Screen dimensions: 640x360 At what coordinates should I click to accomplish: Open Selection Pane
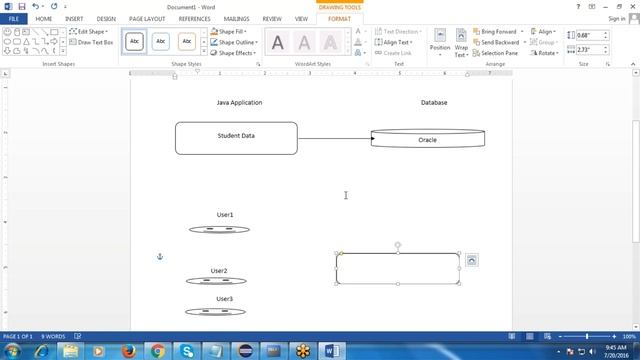coord(495,53)
